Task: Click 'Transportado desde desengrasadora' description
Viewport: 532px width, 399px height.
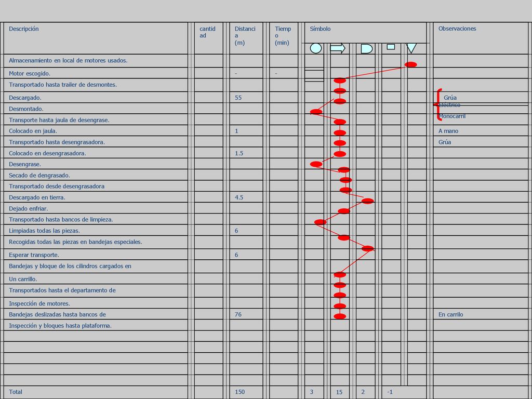Action: 57,187
